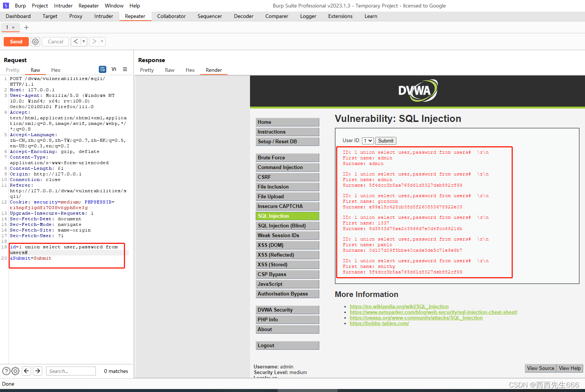Open XSS (Stored) page

pyautogui.click(x=287, y=264)
